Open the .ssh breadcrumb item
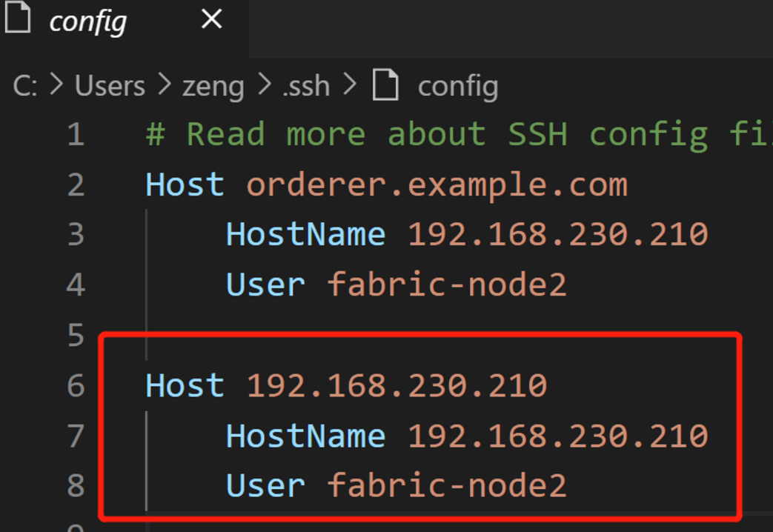Viewport: 773px width, 532px height. [x=305, y=85]
